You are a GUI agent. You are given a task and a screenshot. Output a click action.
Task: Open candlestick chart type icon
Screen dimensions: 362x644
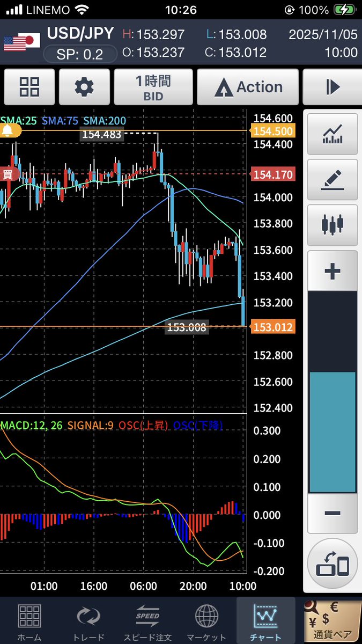(x=332, y=225)
